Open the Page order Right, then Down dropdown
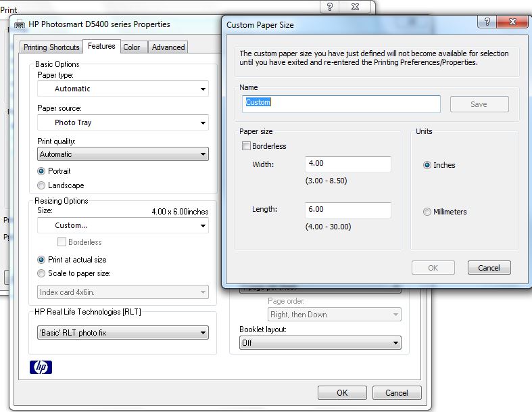This screenshot has width=532, height=412. (334, 315)
